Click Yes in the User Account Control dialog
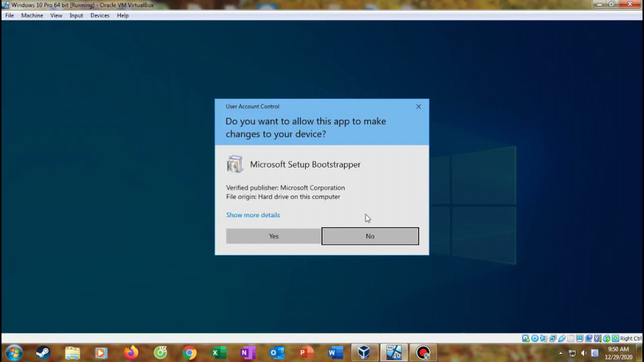 [274, 236]
